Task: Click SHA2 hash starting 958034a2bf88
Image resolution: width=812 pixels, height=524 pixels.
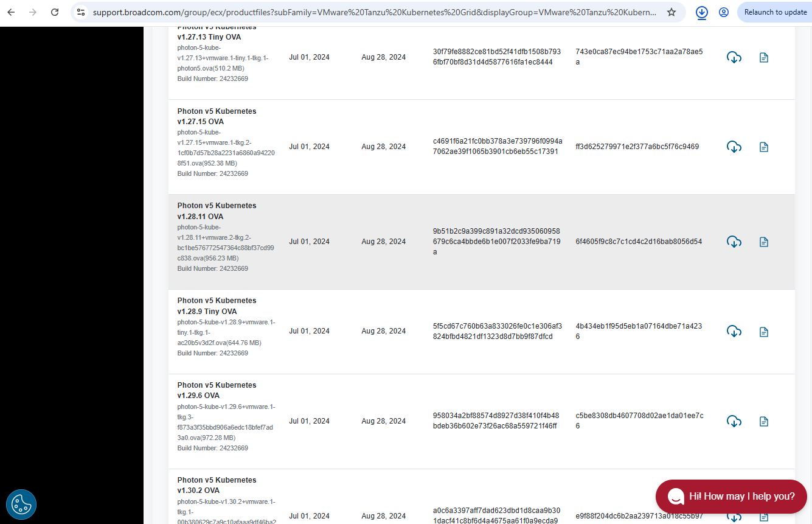Action: coord(496,421)
